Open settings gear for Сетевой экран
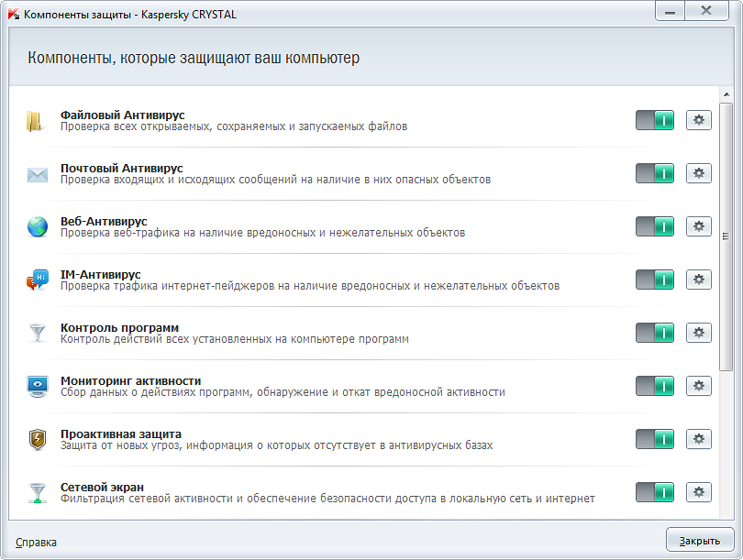Viewport: 743px width, 560px height. (x=698, y=492)
